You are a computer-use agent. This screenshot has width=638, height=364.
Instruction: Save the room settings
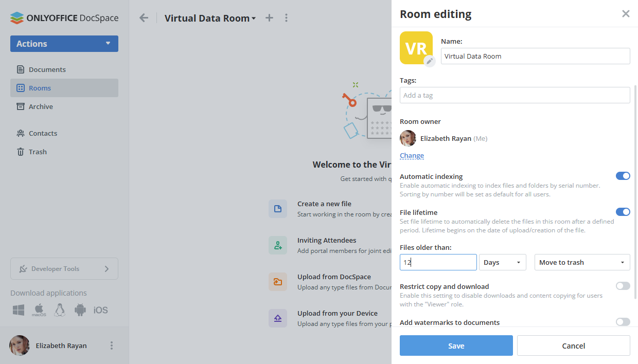456,345
